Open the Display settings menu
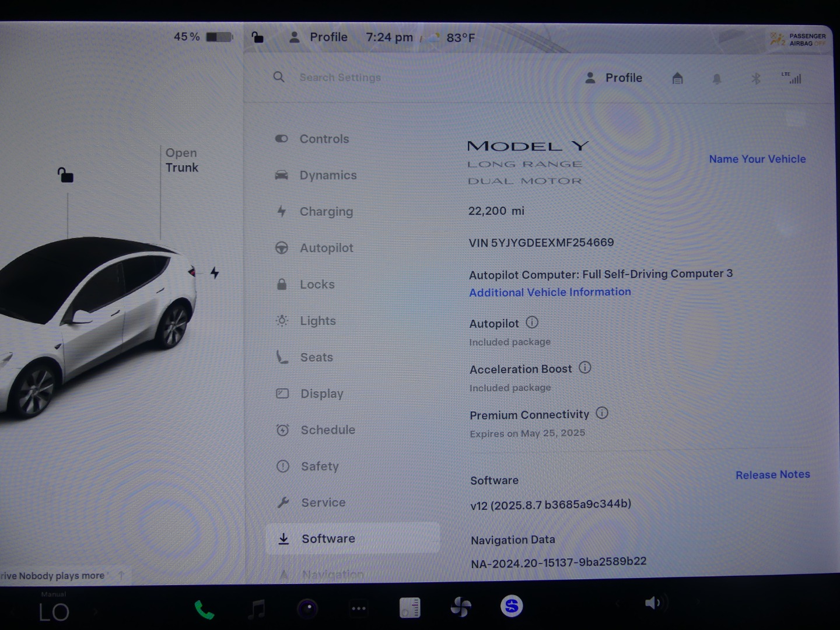This screenshot has width=840, height=630. point(321,394)
